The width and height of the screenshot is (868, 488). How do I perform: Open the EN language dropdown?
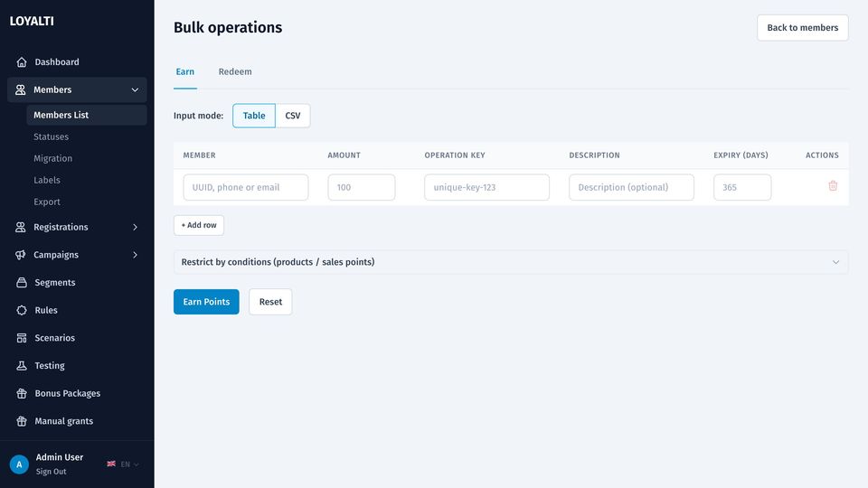(129, 465)
